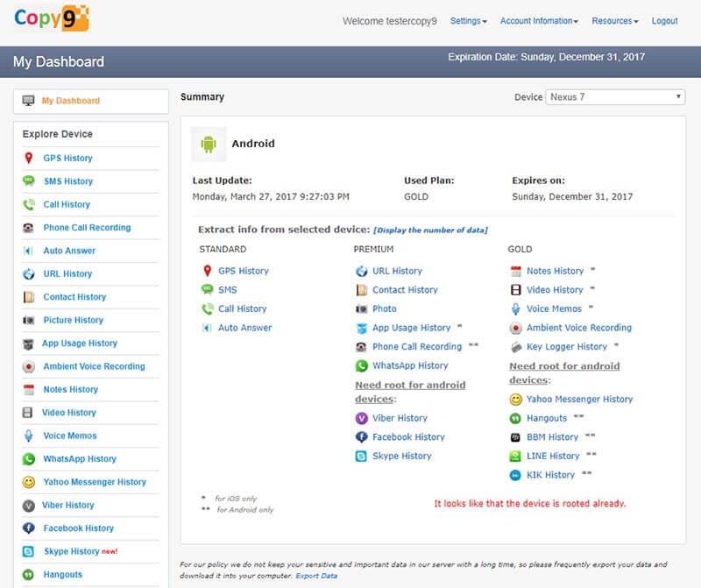Open Contact History link in Premium column
Image resolution: width=701 pixels, height=588 pixels.
pyautogui.click(x=405, y=290)
